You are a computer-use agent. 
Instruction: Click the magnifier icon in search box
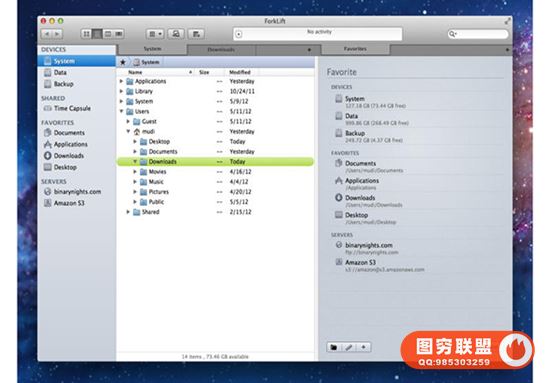[452, 34]
